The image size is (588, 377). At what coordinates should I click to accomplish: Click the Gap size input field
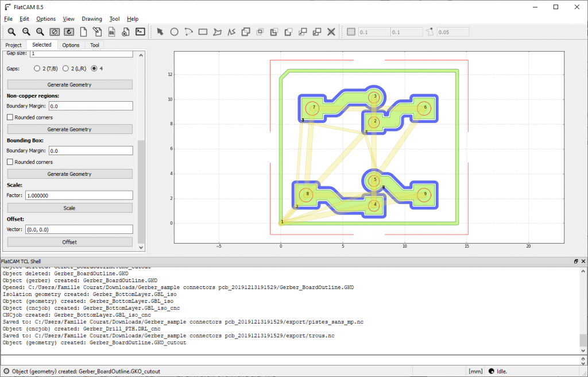tap(82, 53)
